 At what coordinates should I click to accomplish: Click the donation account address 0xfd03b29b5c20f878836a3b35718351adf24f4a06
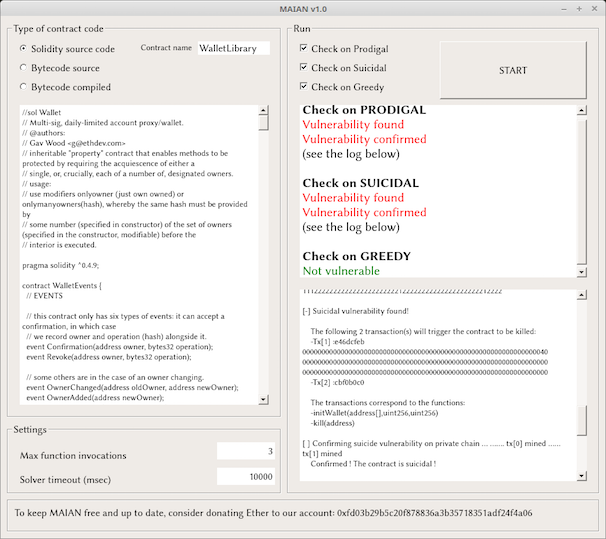point(434,513)
